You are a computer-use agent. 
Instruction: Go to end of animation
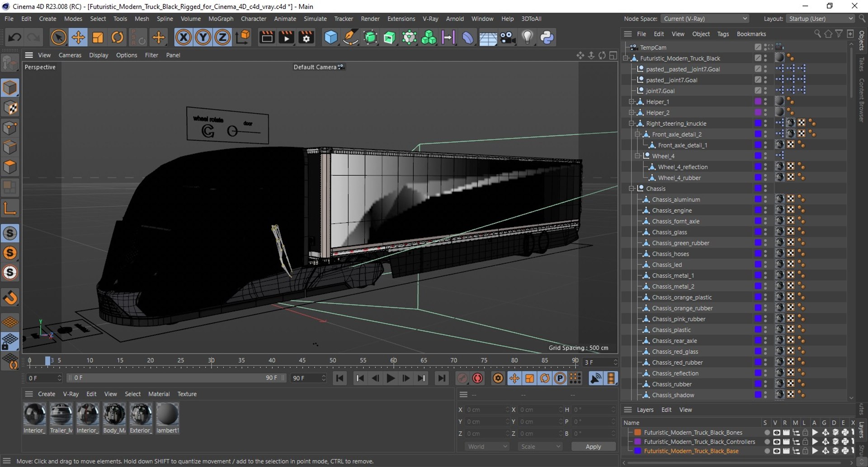(x=442, y=378)
